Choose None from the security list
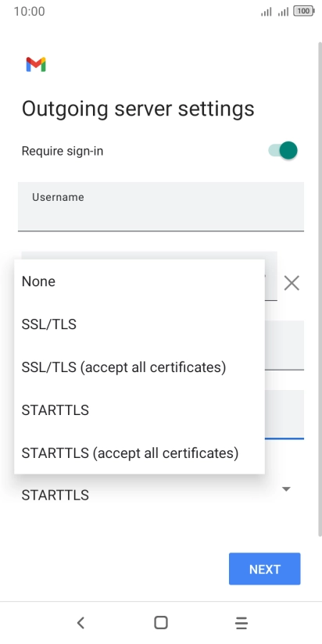This screenshot has height=644, width=322. (x=139, y=281)
